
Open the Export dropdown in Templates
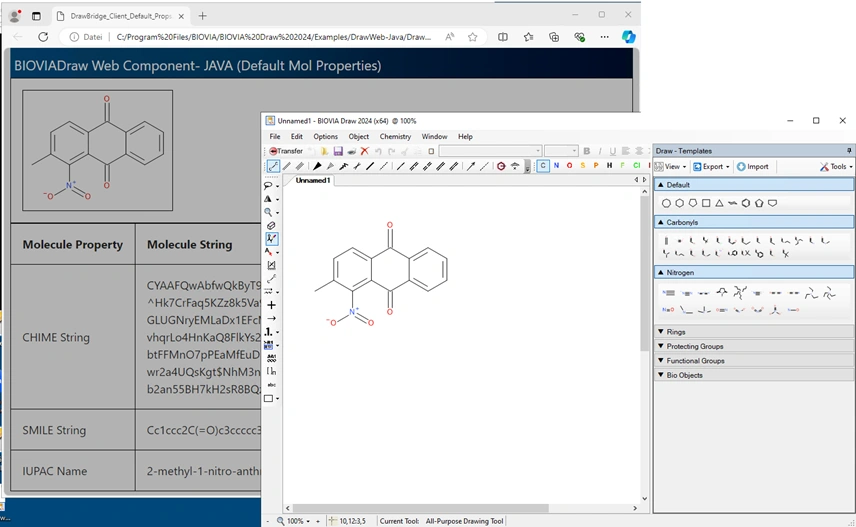(712, 167)
